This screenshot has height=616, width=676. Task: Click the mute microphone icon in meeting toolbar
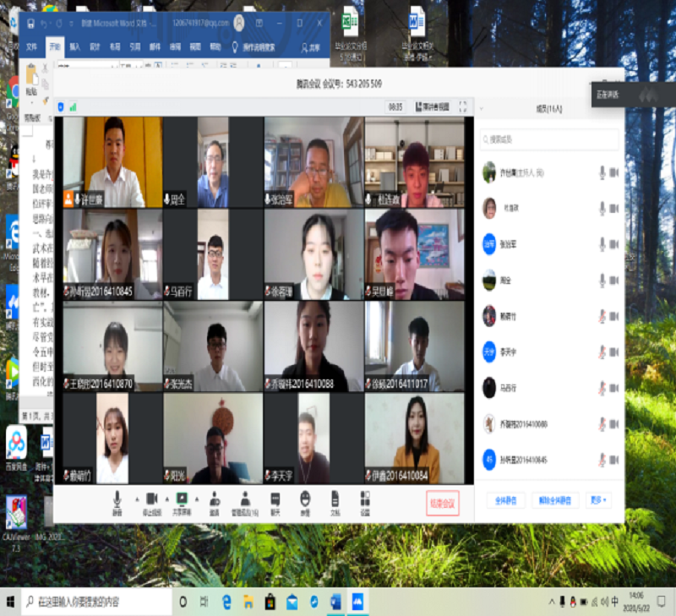tap(117, 499)
